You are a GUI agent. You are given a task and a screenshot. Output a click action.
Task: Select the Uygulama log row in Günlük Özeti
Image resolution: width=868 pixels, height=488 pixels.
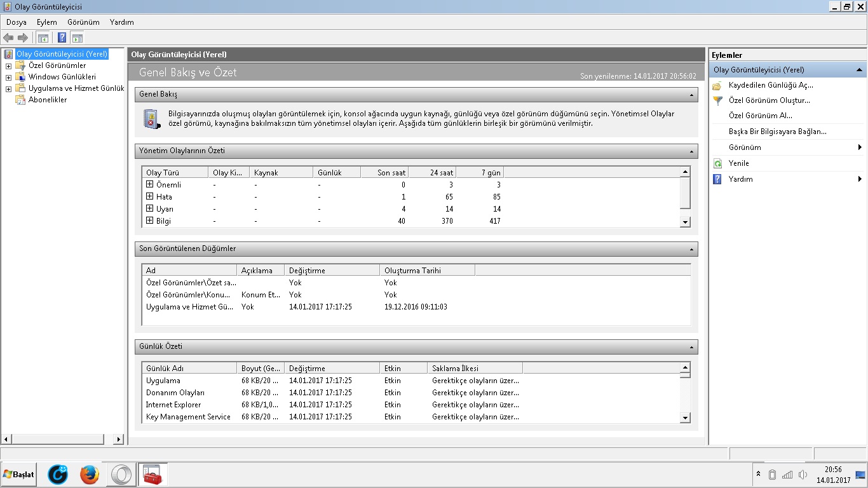pos(410,380)
